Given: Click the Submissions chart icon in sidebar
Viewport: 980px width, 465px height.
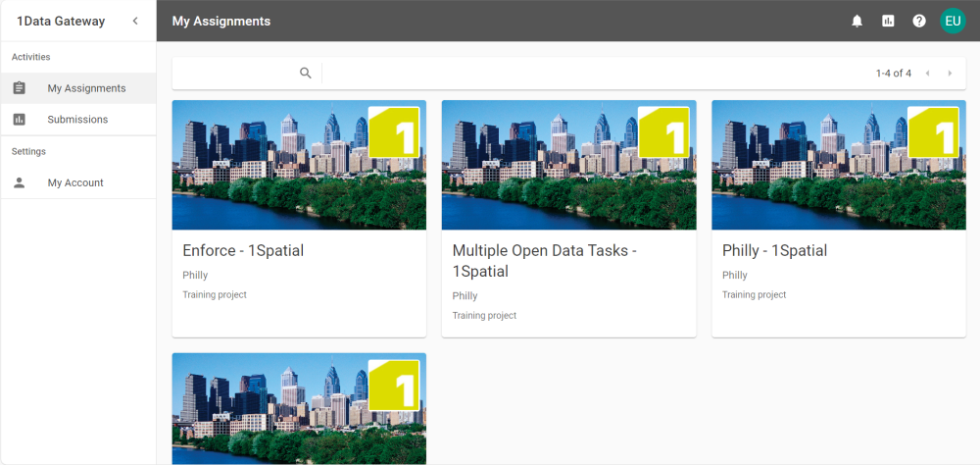Looking at the screenshot, I should 20,119.
